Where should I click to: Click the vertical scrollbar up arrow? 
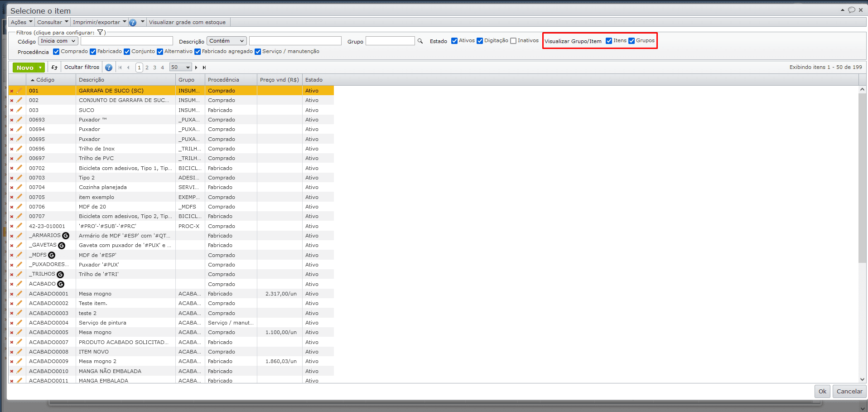point(862,89)
